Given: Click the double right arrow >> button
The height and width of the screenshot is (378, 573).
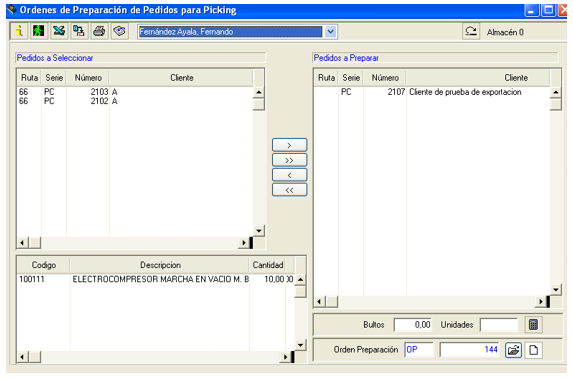Looking at the screenshot, I should coord(289,160).
